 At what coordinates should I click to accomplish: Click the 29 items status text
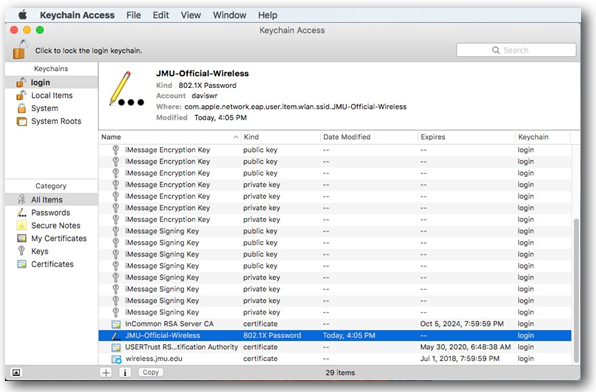click(x=340, y=373)
